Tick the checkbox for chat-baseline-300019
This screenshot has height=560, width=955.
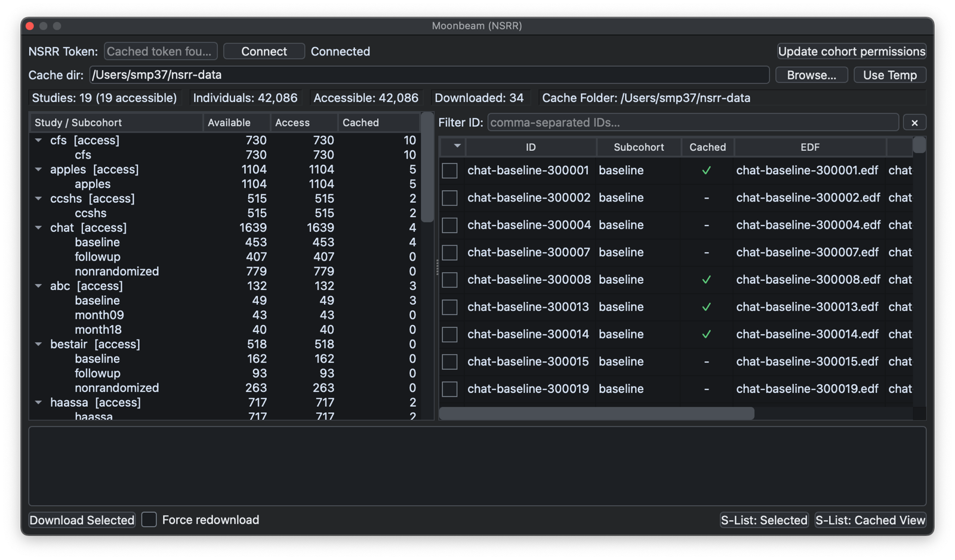click(450, 389)
